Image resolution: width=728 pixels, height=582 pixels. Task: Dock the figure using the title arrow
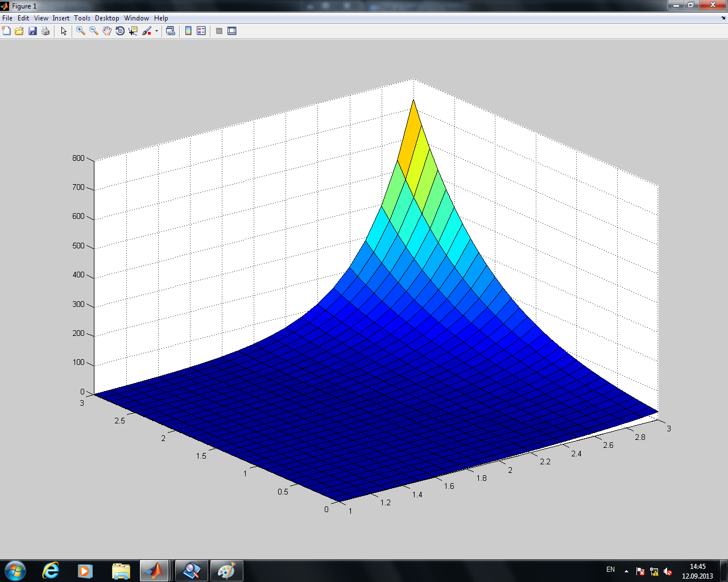pos(723,18)
